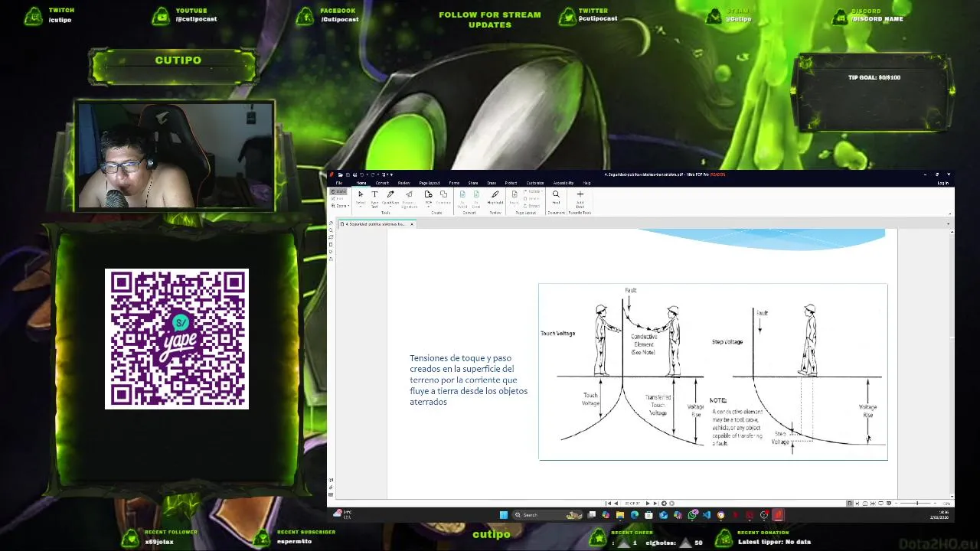Go to first page button
Screen dimensions: 980x551
(x=608, y=503)
